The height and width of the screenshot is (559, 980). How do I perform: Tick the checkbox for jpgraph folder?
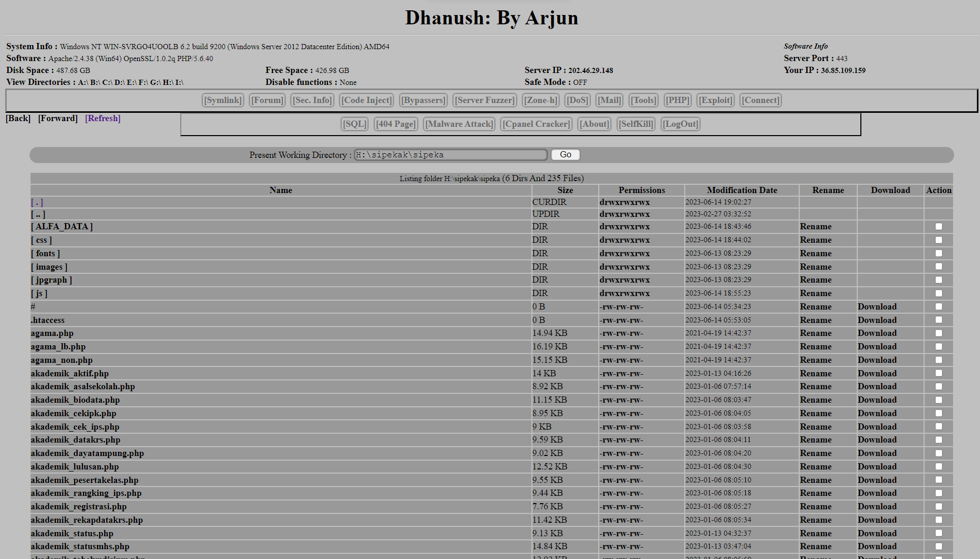pos(939,280)
